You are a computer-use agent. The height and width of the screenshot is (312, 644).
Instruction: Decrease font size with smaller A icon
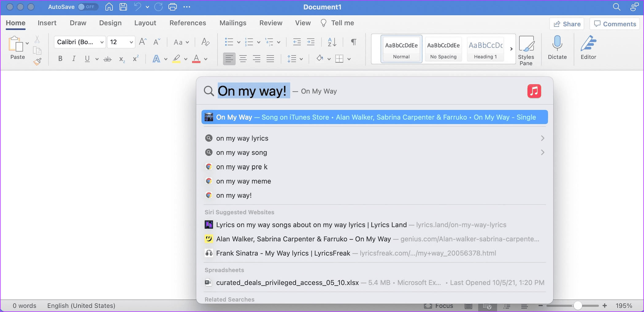coord(157,42)
